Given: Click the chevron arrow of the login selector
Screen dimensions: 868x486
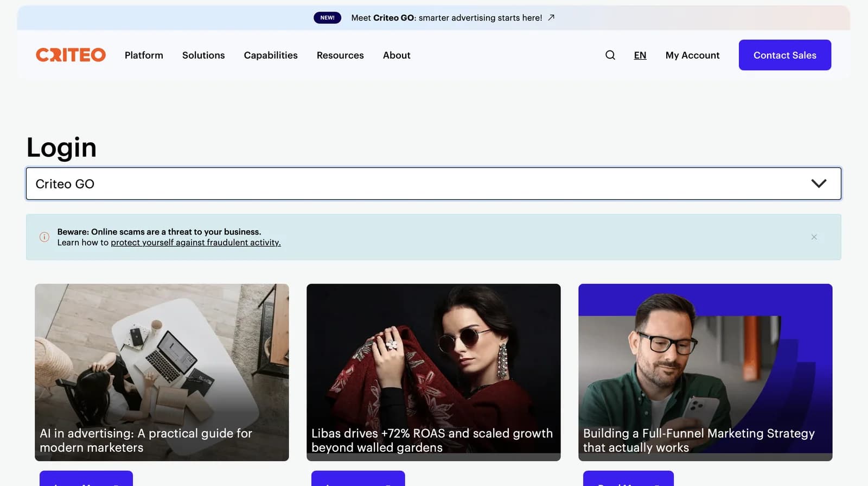Looking at the screenshot, I should (x=819, y=184).
